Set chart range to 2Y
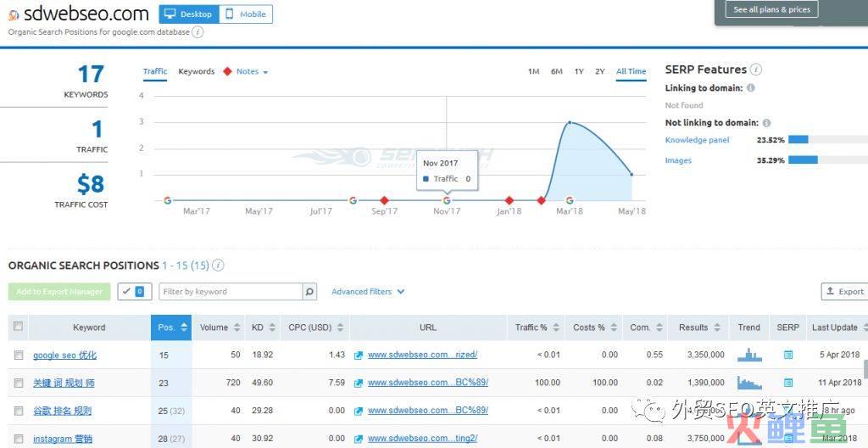The height and width of the screenshot is (448, 868). (x=599, y=71)
